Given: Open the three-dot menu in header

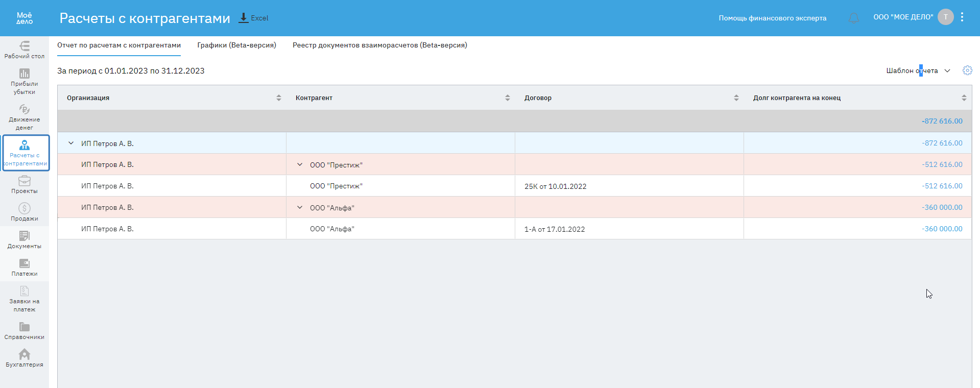Looking at the screenshot, I should click(962, 17).
